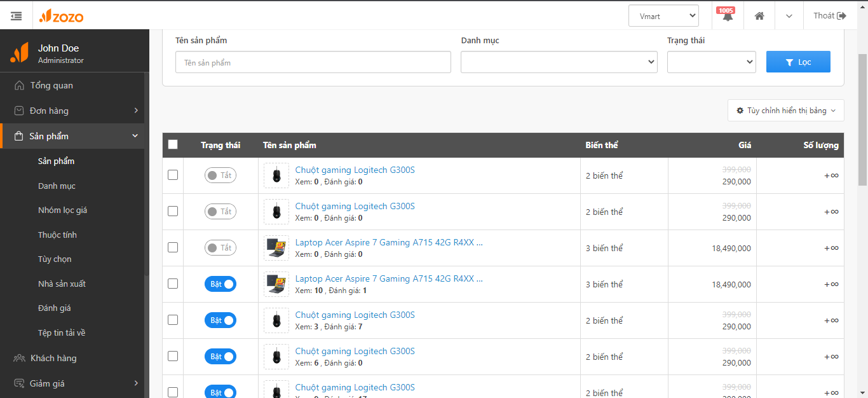
Task: Click the Tên sản phẩm column header
Action: pyautogui.click(x=290, y=145)
